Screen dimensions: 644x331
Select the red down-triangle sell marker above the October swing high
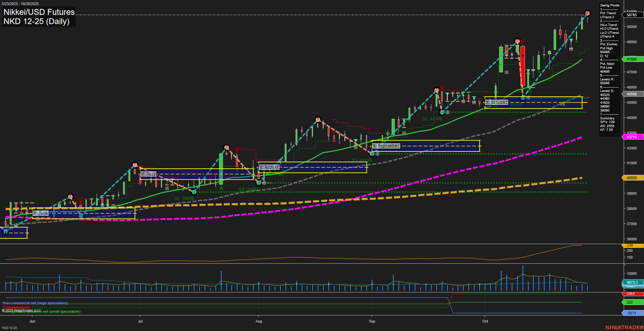(x=523, y=42)
